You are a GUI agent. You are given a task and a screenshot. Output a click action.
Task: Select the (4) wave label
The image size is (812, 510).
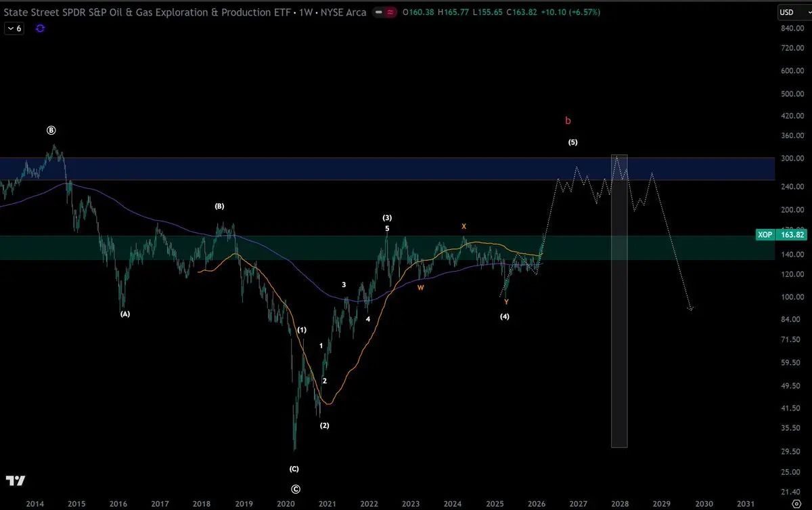tap(505, 316)
